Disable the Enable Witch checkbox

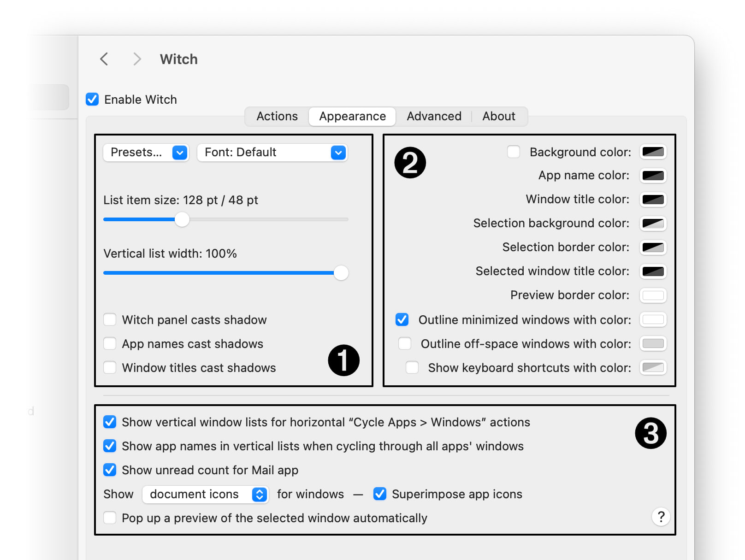(92, 99)
